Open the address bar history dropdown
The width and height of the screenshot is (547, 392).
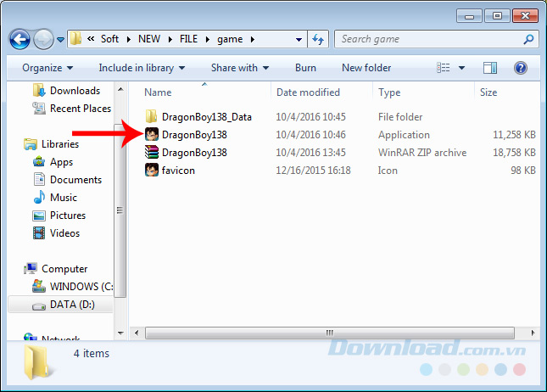[299, 39]
